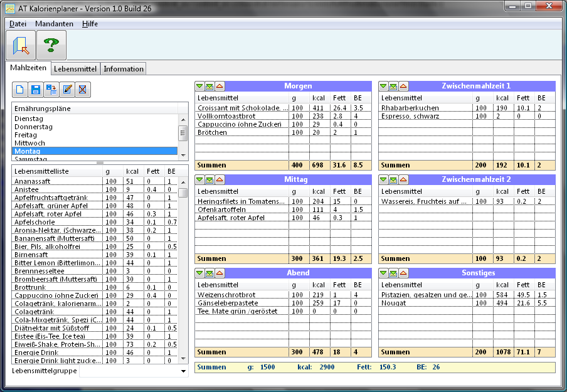Click the green down arrow in Morgen panel

199,86
